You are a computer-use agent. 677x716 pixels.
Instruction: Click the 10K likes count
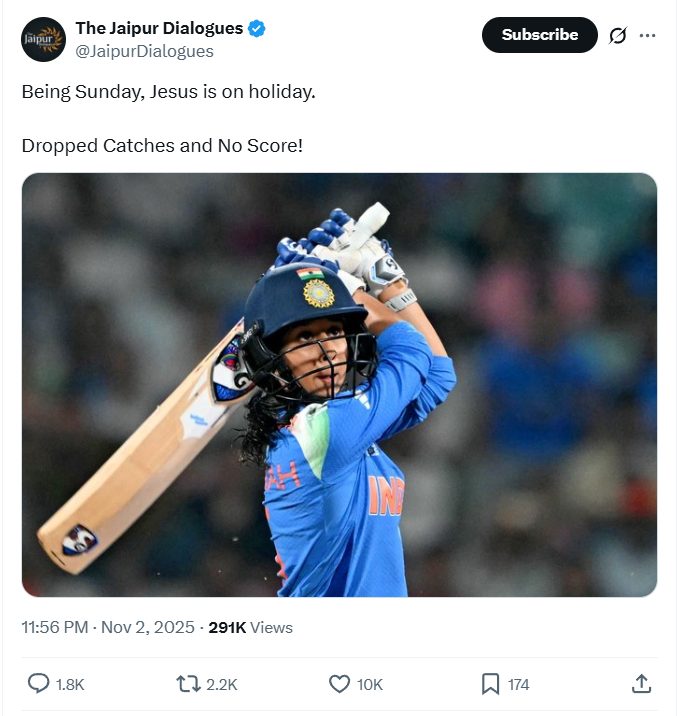(x=370, y=685)
